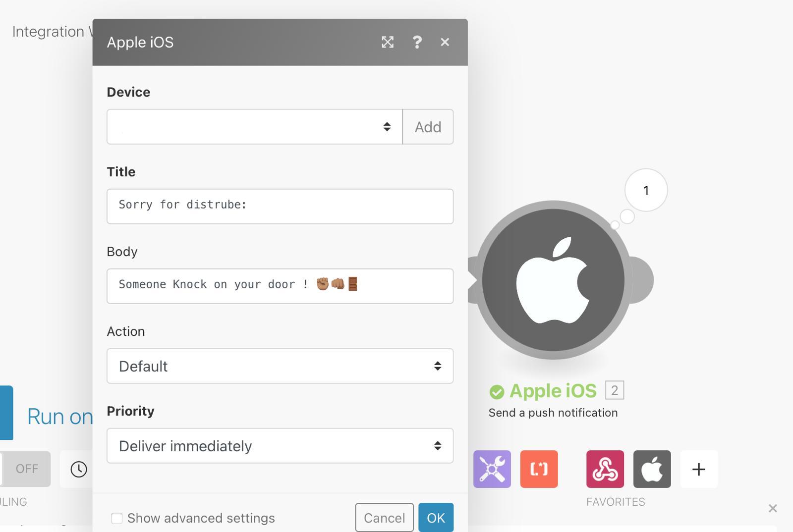Edit the Title field text

click(280, 206)
